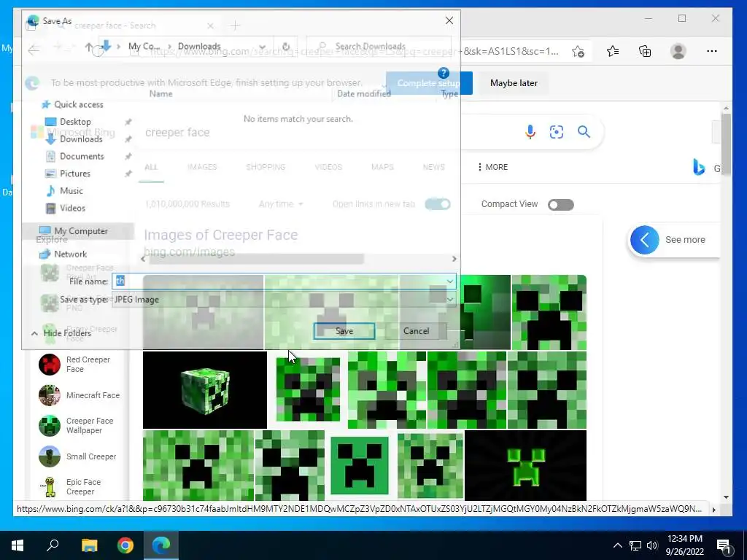Sort by Name column header
This screenshot has height=560, width=747.
(161, 94)
